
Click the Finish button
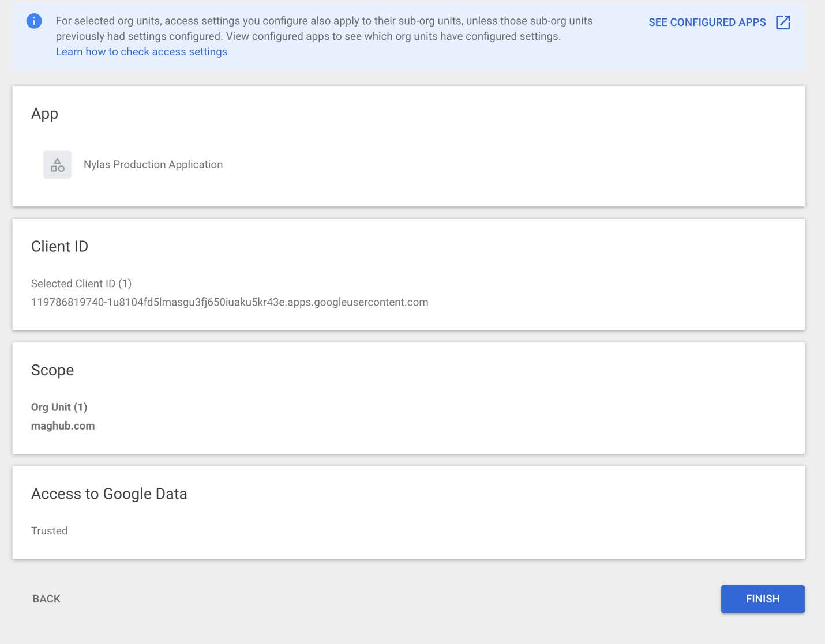[763, 599]
